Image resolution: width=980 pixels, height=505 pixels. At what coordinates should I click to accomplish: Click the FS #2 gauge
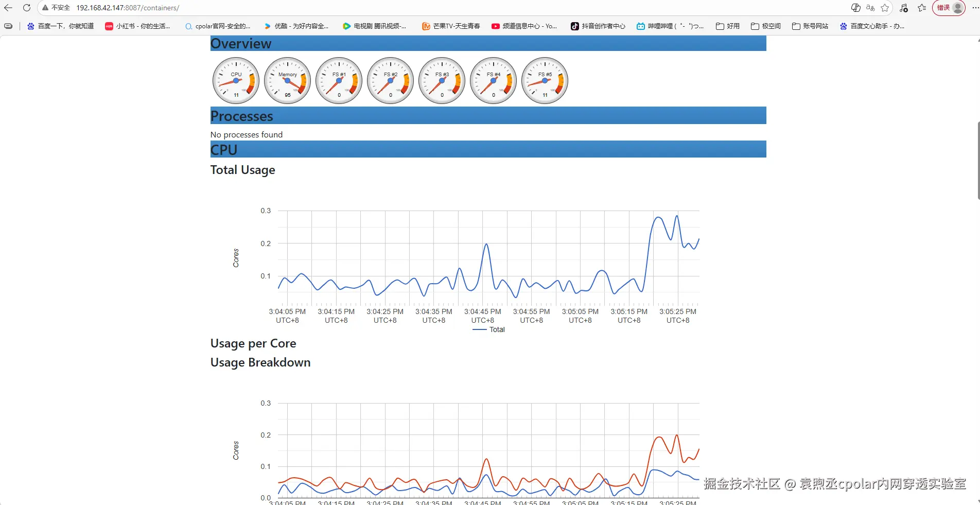(x=391, y=80)
